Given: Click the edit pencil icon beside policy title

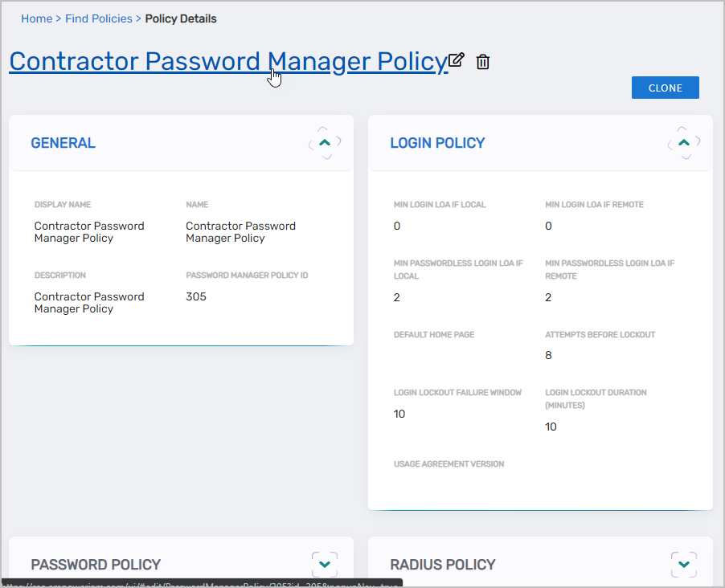Looking at the screenshot, I should [457, 60].
